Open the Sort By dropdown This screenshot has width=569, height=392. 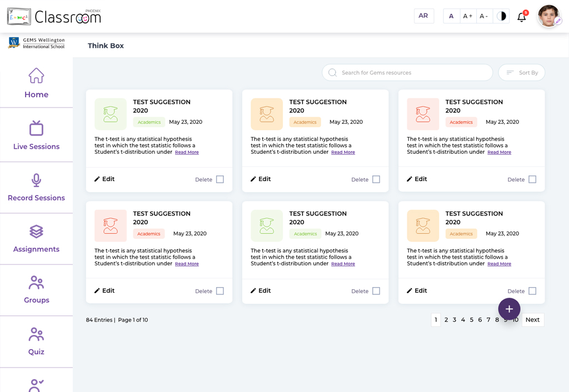[521, 73]
